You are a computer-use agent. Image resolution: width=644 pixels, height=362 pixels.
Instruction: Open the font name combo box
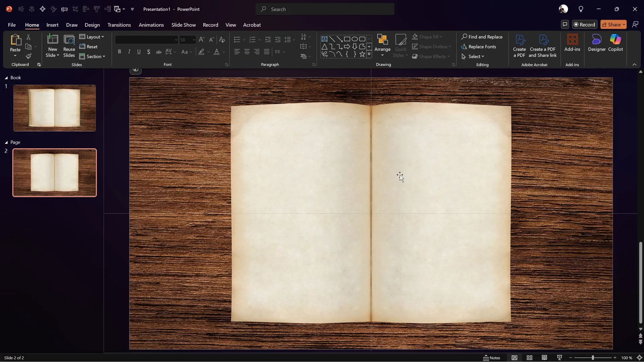click(147, 40)
